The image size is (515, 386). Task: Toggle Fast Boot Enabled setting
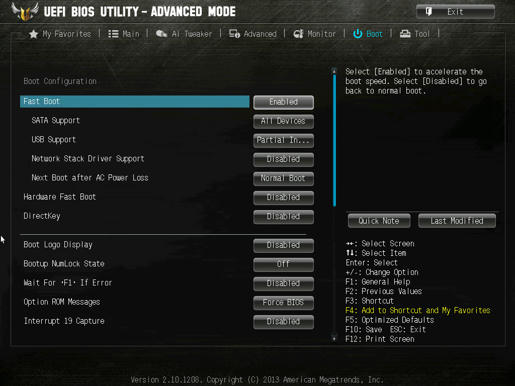(283, 102)
